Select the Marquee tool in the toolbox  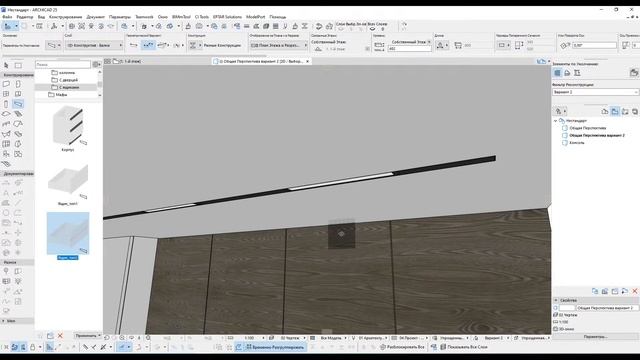point(18,65)
